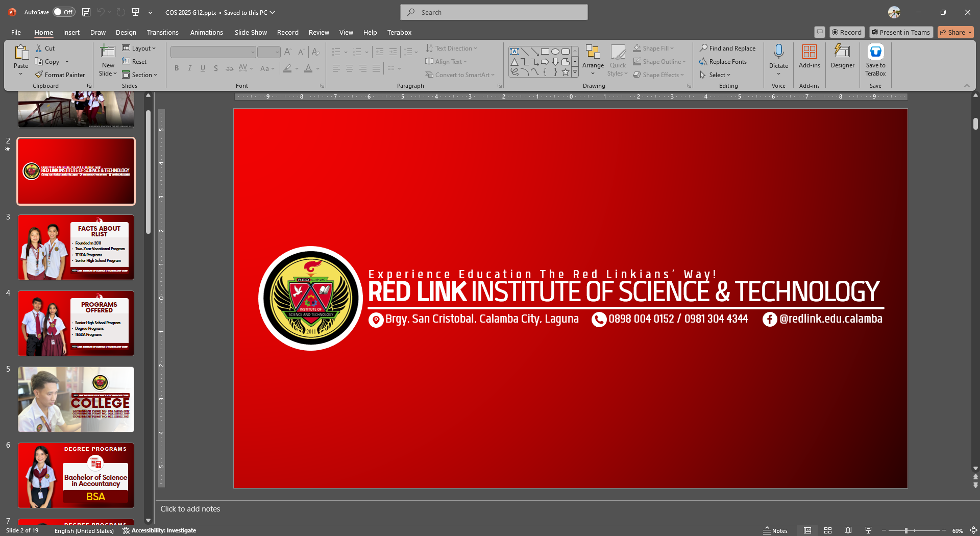Click Present in Teams button

pyautogui.click(x=901, y=32)
